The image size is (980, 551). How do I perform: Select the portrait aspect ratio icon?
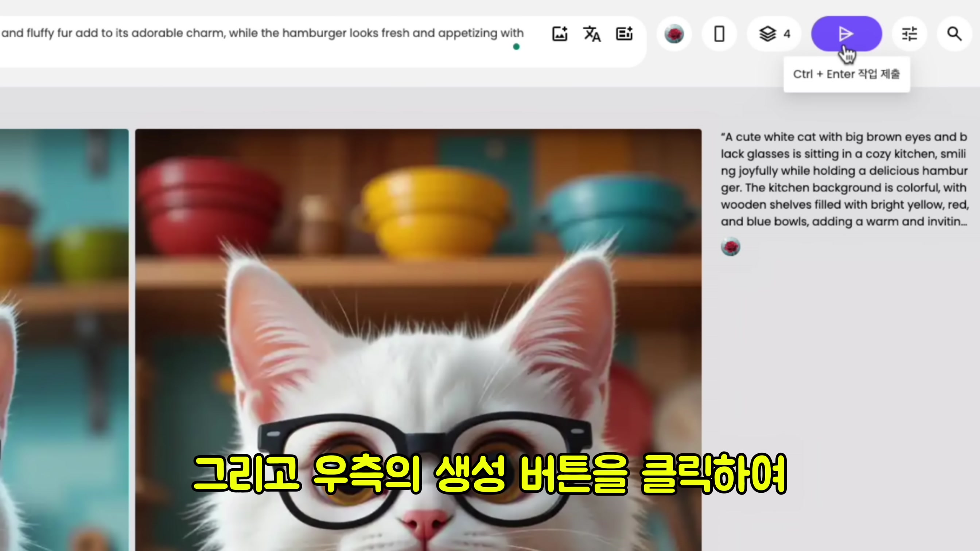(x=719, y=34)
